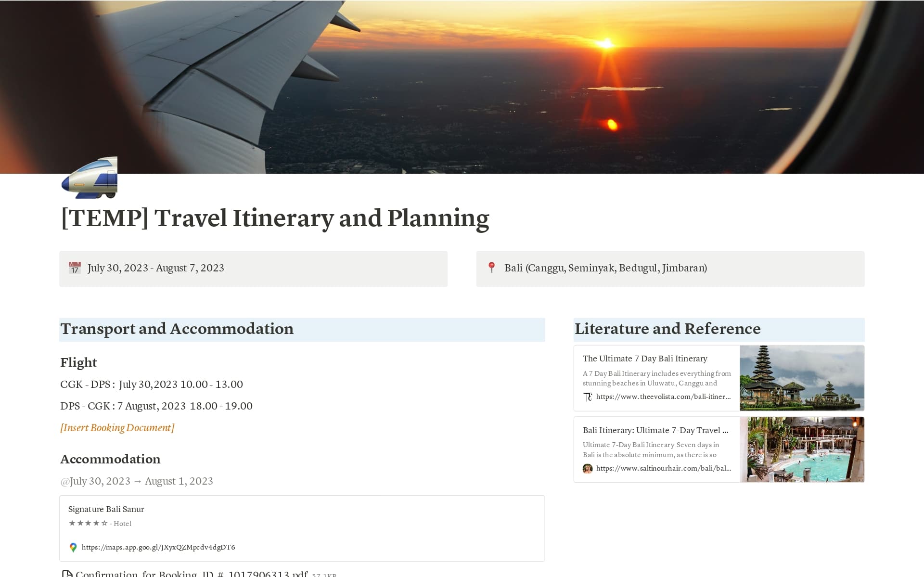Click the pool photo thumbnail on the second bookmark

[802, 449]
